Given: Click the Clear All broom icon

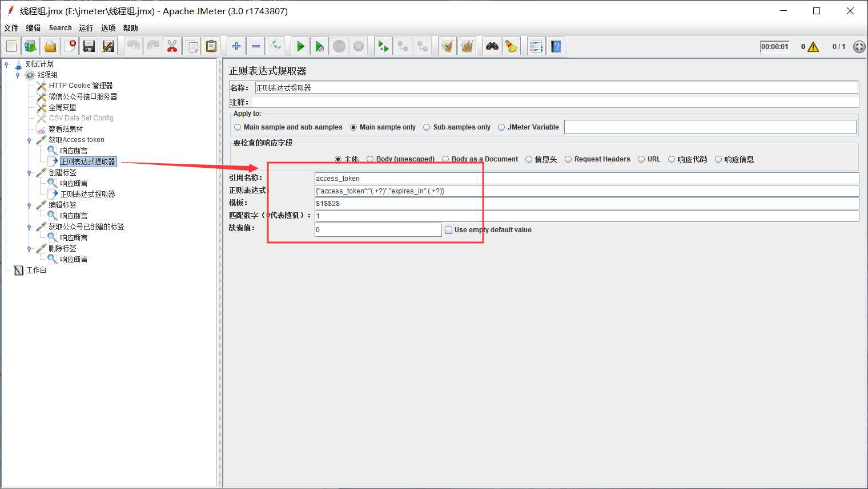Looking at the screenshot, I should pyautogui.click(x=467, y=46).
